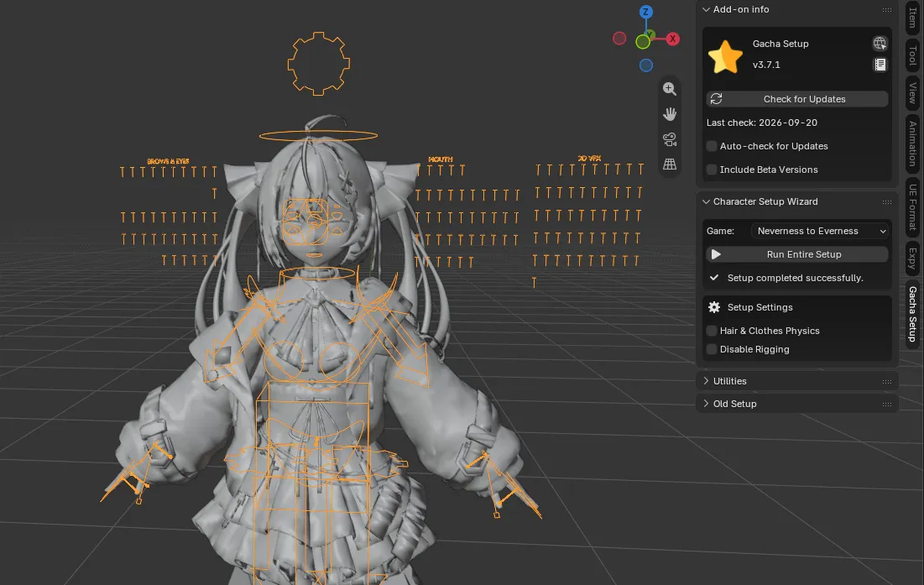Click the Setup Settings heading
The height and width of the screenshot is (585, 924).
click(760, 307)
